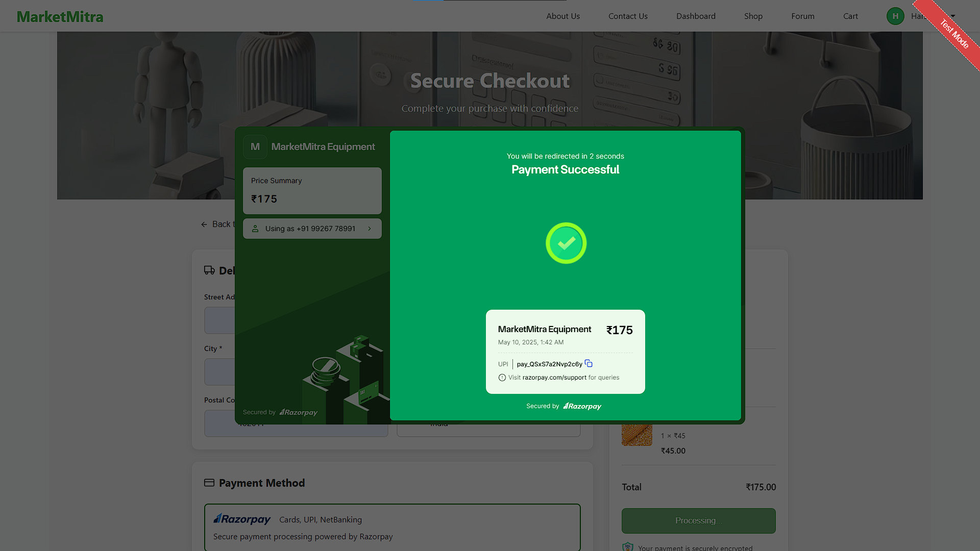Viewport: 980px width, 551px height.
Task: Open the Dashboard nav item
Action: [x=696, y=16]
